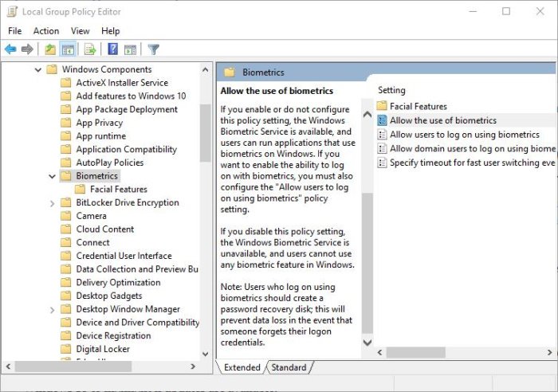Click tree pane vertical scrollbar thumb
Screen dimensions: 558x392
(206, 133)
